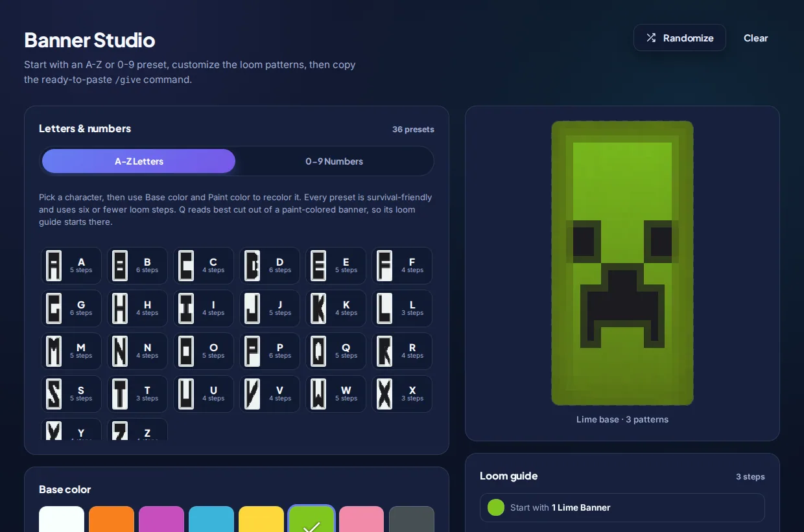Select the letter E banner preset
Screen dimensions: 804x532
pyautogui.click(x=336, y=266)
